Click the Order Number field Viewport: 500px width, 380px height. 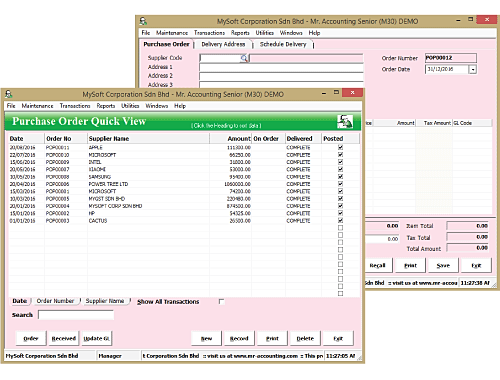click(451, 58)
